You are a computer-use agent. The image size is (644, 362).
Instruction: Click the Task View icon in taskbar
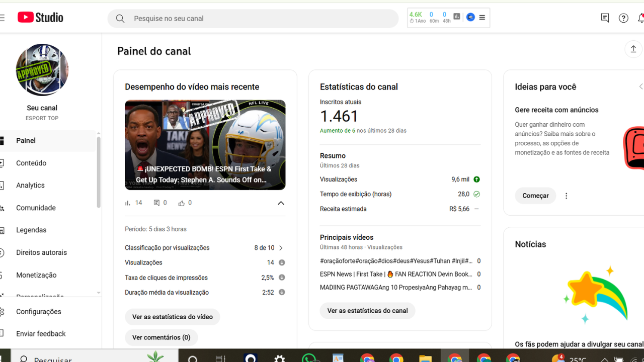220,358
